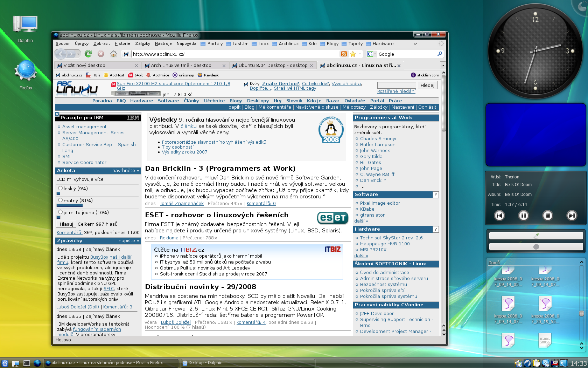The width and height of the screenshot is (588, 368).
Task: Submit poll with Hlasuj button
Action: (66, 224)
